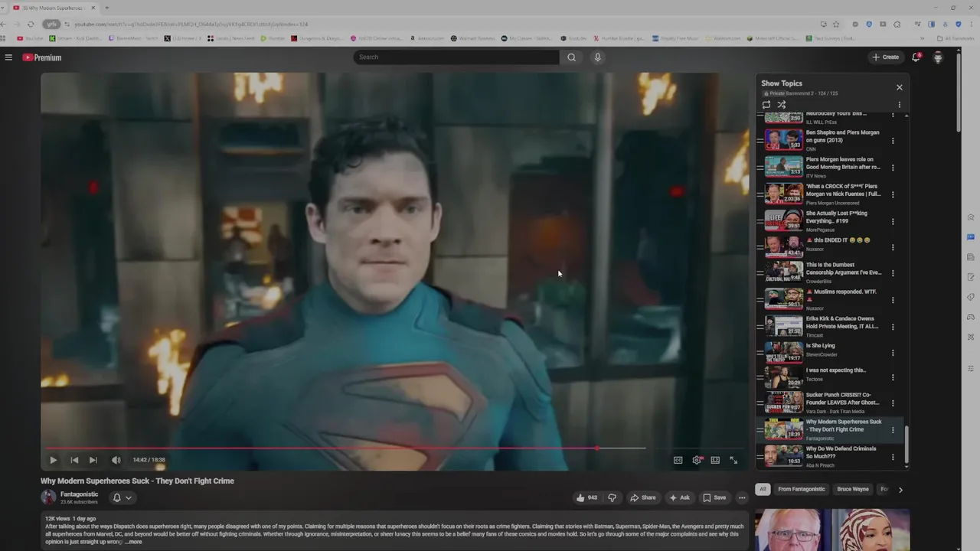Click the progress bar scrubber handle
Image resolution: width=980 pixels, height=551 pixels.
tap(597, 448)
